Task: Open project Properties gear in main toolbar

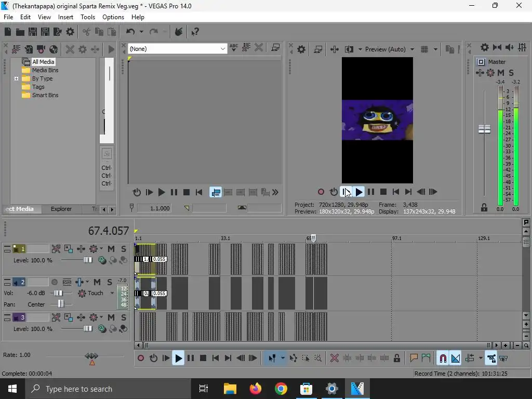Action: tap(70, 32)
